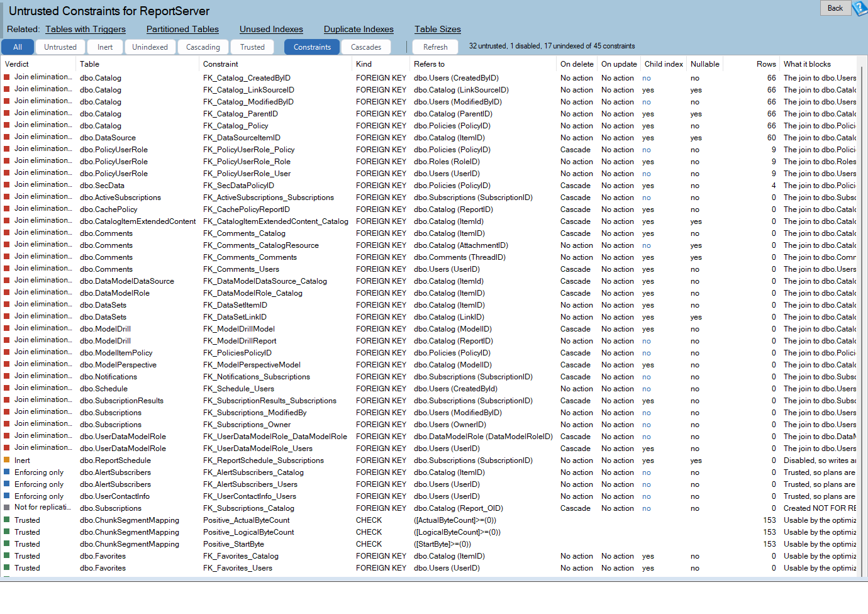Click the help question mark icon

[860, 8]
